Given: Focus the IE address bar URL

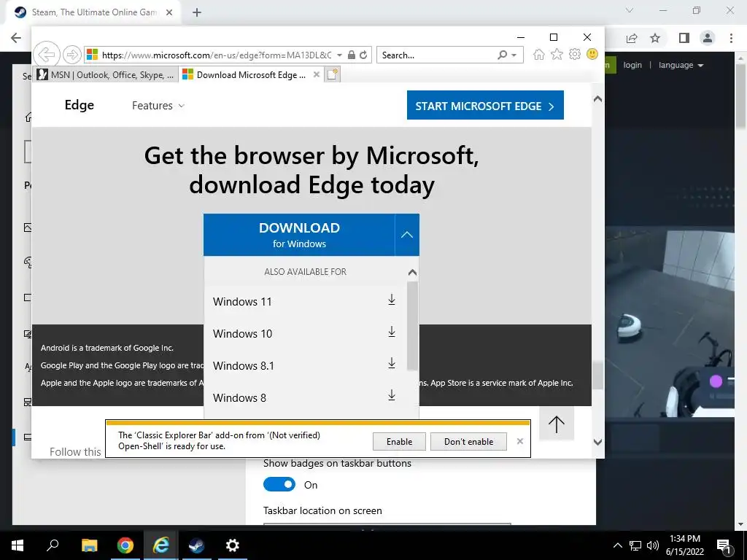Looking at the screenshot, I should tap(217, 55).
